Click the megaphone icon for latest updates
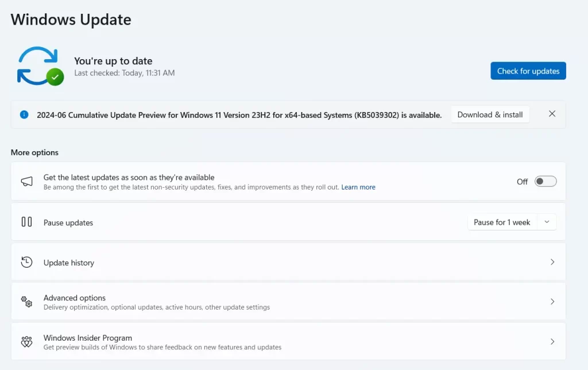 click(x=26, y=181)
